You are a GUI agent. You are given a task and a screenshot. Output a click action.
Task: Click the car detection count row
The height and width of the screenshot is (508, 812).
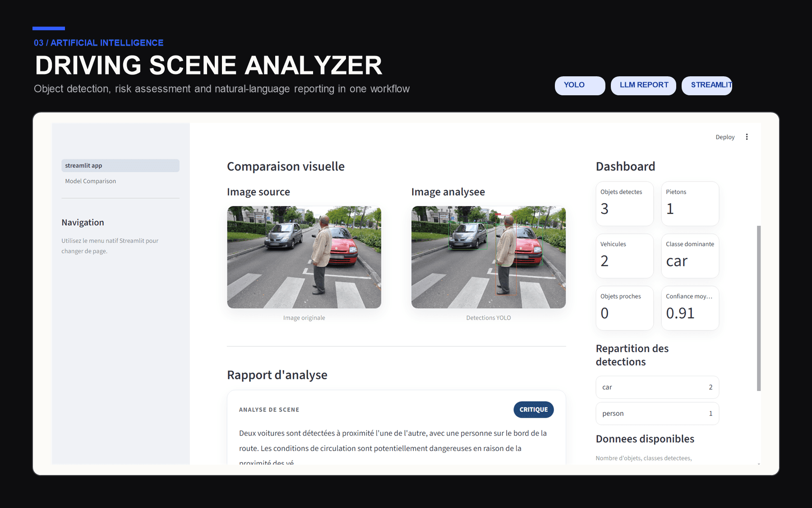(x=657, y=387)
